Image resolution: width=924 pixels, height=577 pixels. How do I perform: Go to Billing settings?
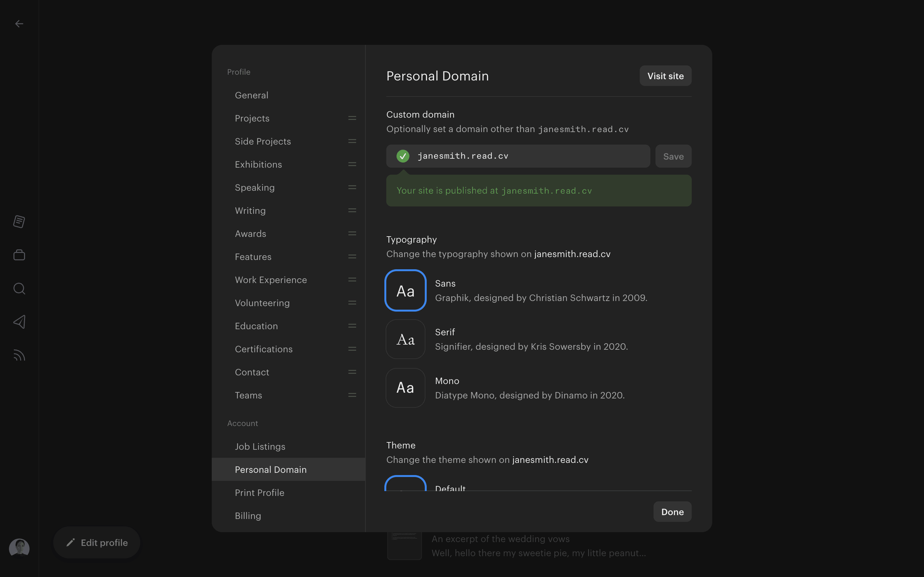(248, 515)
